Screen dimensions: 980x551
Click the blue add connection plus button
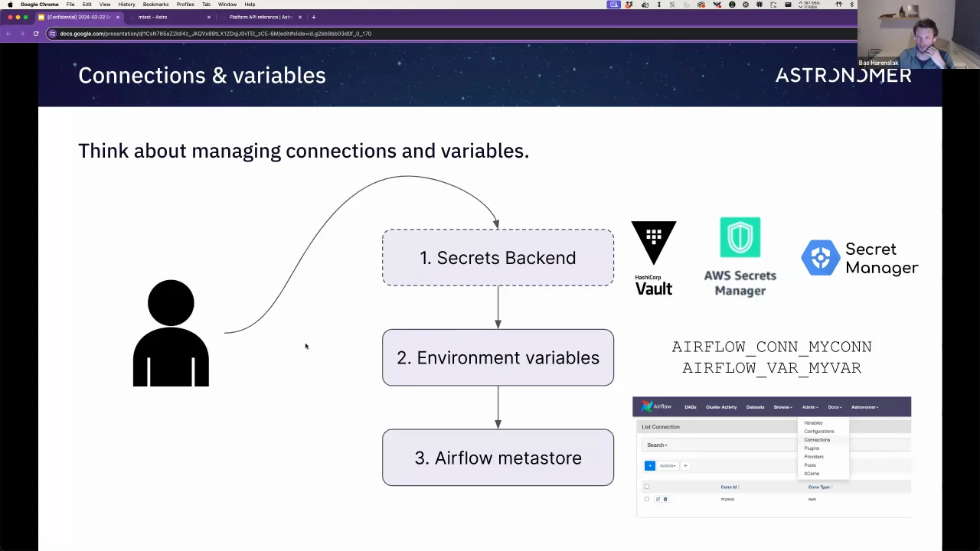click(650, 465)
